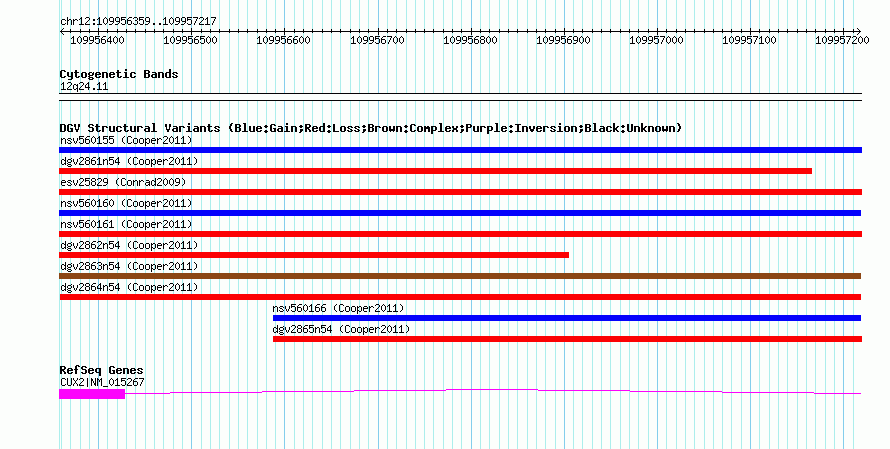Click the ruler's left arrow end
890x449 pixels.
pyautogui.click(x=62, y=32)
